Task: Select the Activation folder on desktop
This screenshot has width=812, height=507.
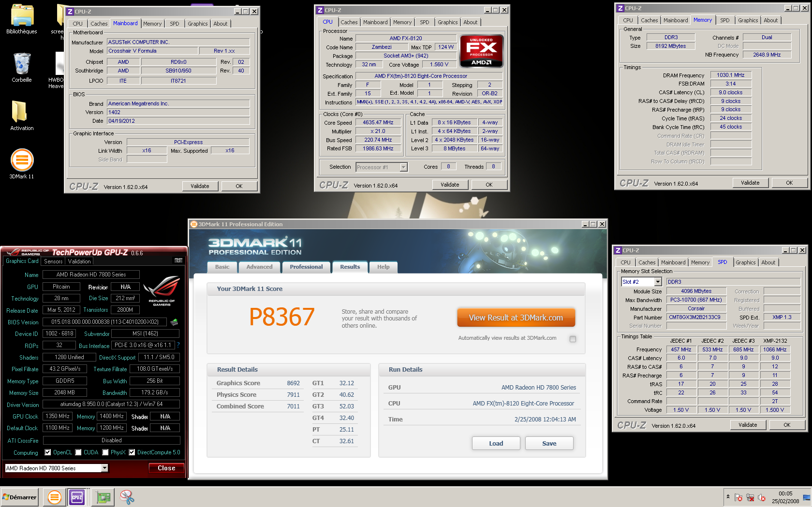Action: pyautogui.click(x=22, y=116)
